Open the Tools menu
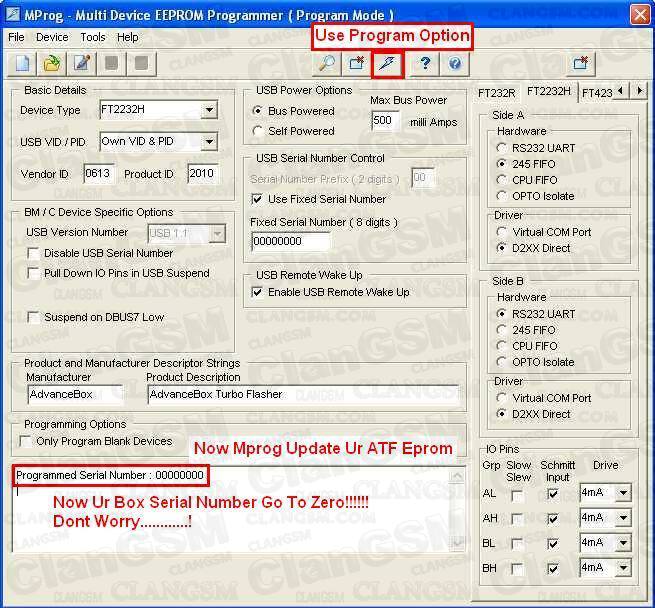 (x=93, y=37)
